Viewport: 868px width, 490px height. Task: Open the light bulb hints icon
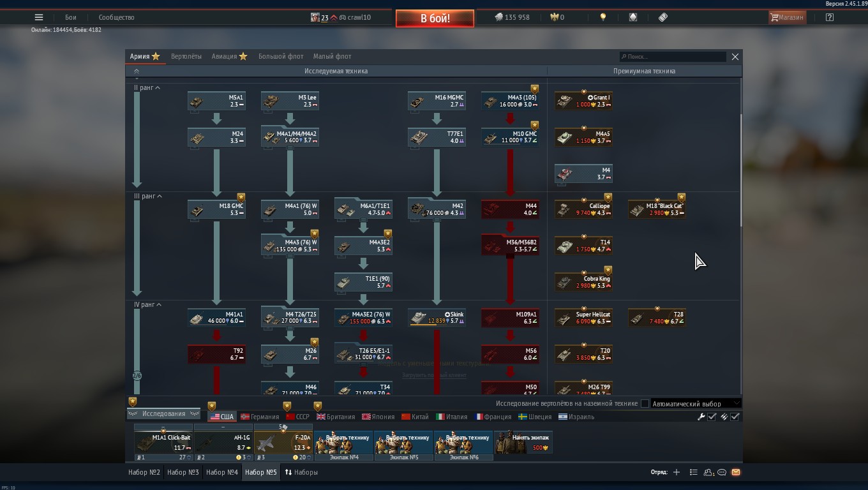[602, 17]
